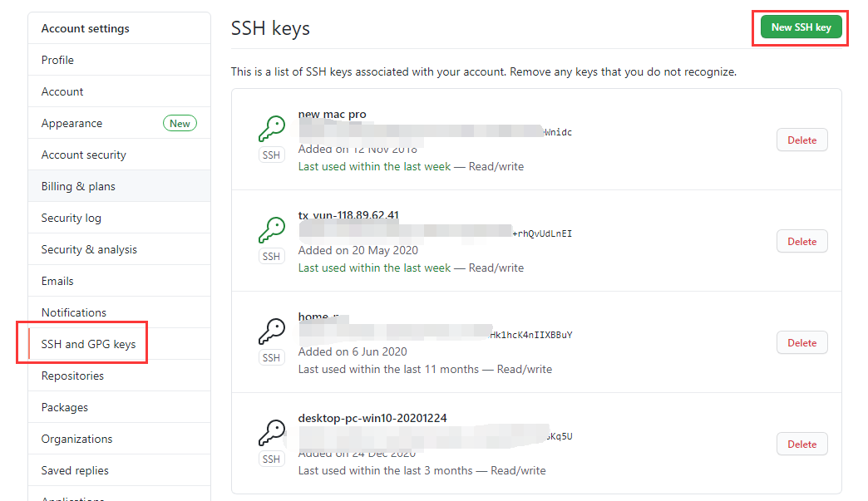This screenshot has height=501, width=868.
Task: Click the SSH label below the 'home' key icon
Action: point(271,357)
